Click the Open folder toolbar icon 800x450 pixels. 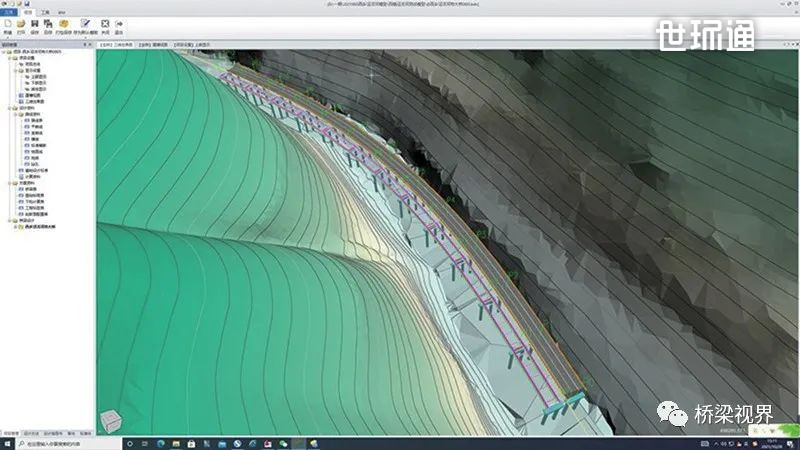pos(22,23)
